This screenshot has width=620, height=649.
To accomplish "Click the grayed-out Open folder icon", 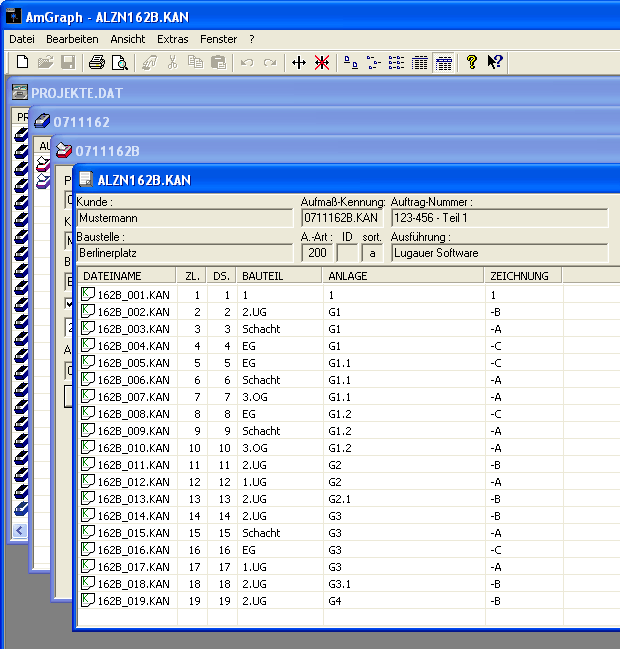I will [45, 62].
